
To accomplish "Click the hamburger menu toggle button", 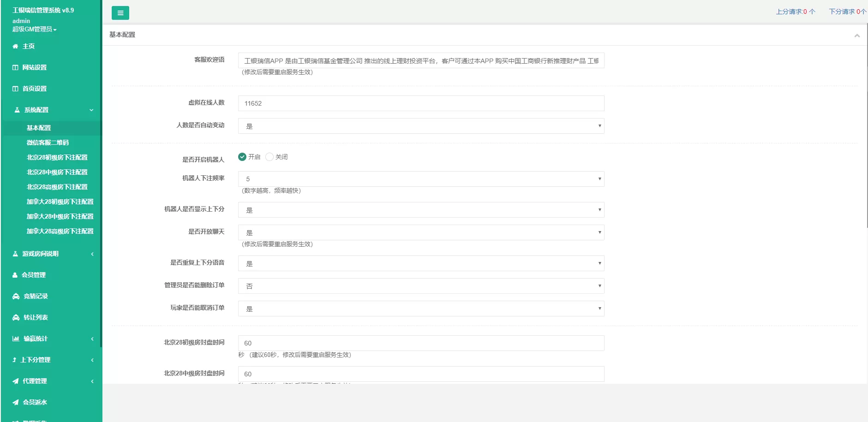I will 120,13.
